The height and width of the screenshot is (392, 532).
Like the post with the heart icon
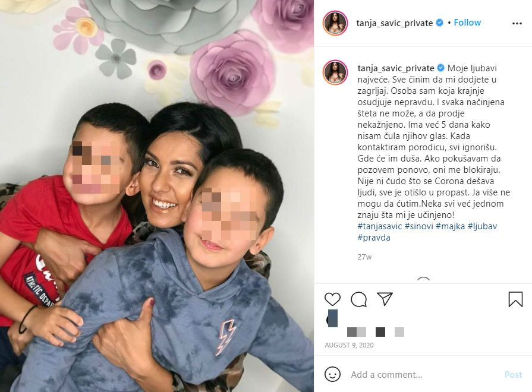332,299
